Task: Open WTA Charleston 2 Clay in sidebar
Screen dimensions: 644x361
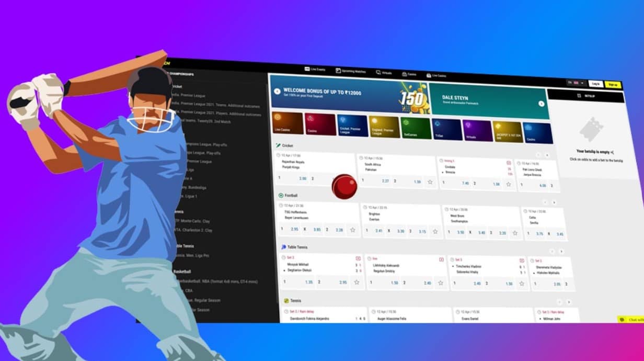Action: (x=192, y=230)
